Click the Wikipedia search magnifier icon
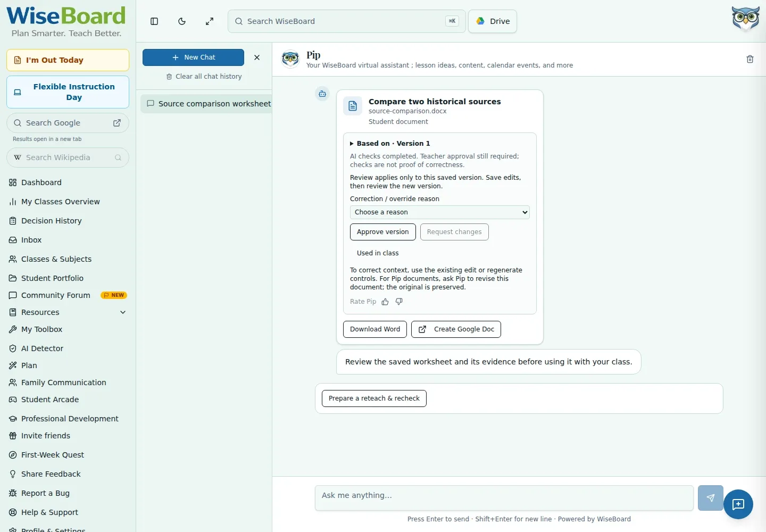 click(118, 157)
